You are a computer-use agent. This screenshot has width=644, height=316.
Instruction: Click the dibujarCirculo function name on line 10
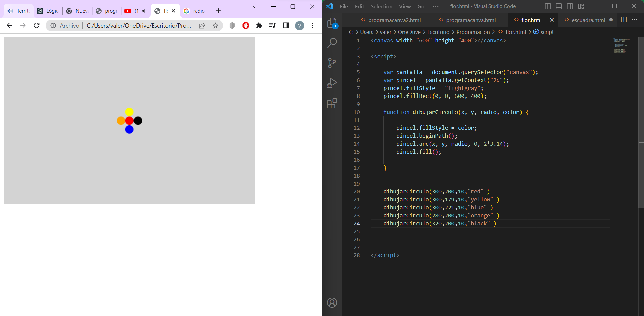coord(435,112)
